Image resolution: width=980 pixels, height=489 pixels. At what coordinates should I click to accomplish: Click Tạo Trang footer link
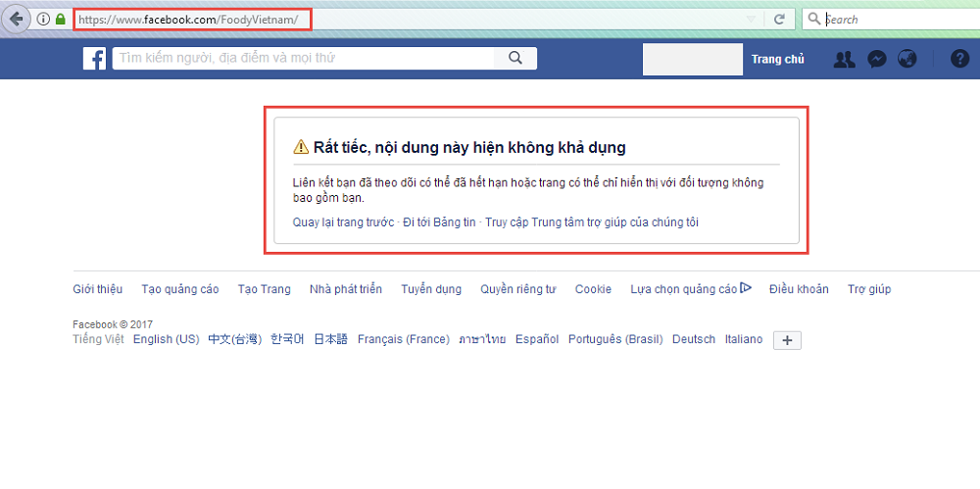(x=265, y=289)
